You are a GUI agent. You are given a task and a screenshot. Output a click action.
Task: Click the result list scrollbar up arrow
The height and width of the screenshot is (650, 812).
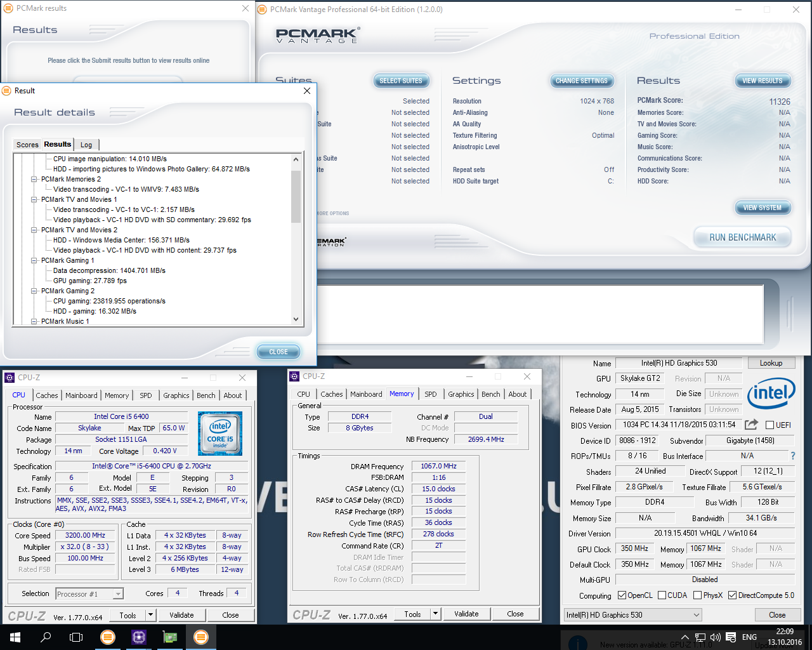pos(296,159)
